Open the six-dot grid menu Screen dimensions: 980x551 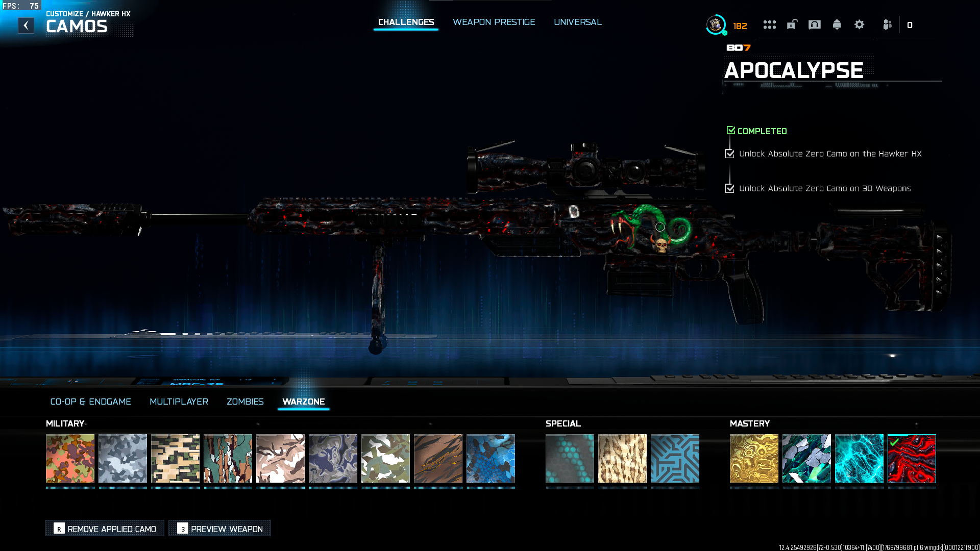pyautogui.click(x=770, y=24)
